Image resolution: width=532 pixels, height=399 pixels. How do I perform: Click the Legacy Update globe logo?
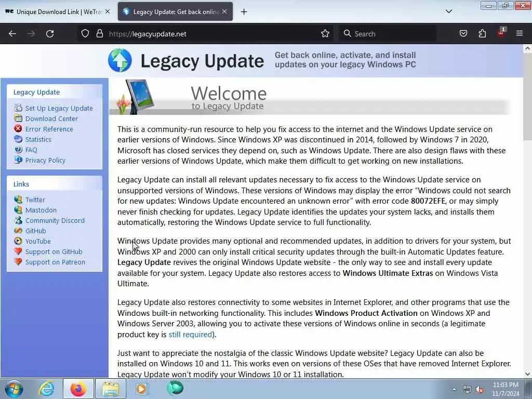[120, 60]
